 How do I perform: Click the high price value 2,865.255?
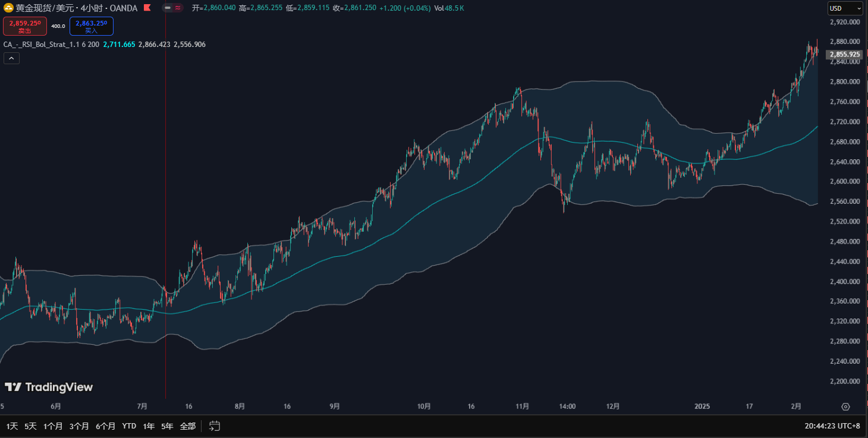click(266, 8)
